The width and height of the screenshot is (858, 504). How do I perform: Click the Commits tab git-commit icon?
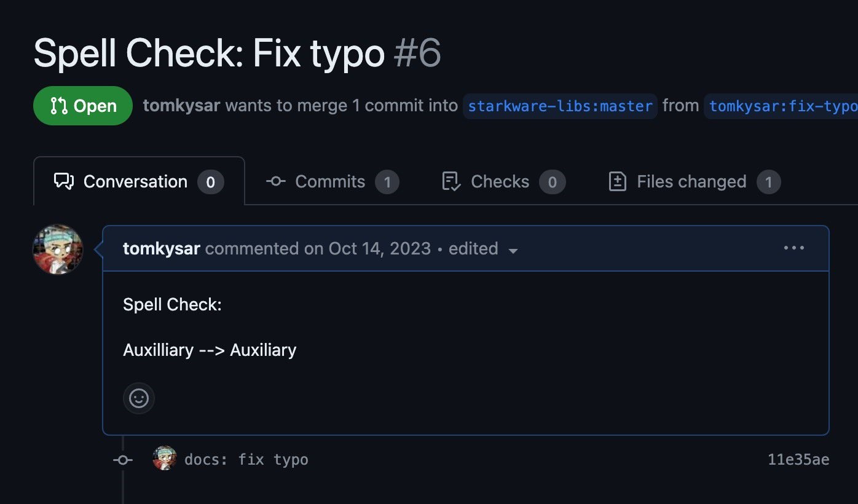(275, 181)
